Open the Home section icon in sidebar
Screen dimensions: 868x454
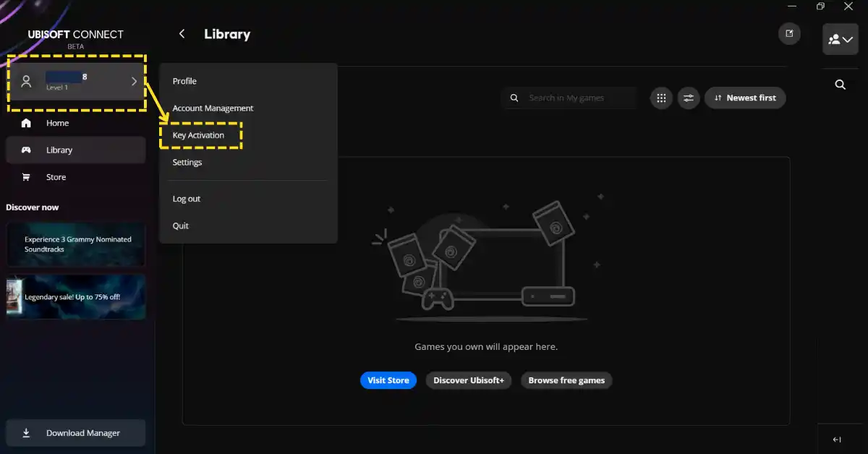point(26,123)
